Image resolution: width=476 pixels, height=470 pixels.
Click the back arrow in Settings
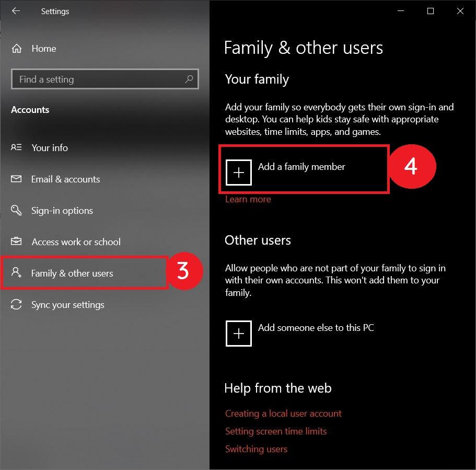[16, 11]
